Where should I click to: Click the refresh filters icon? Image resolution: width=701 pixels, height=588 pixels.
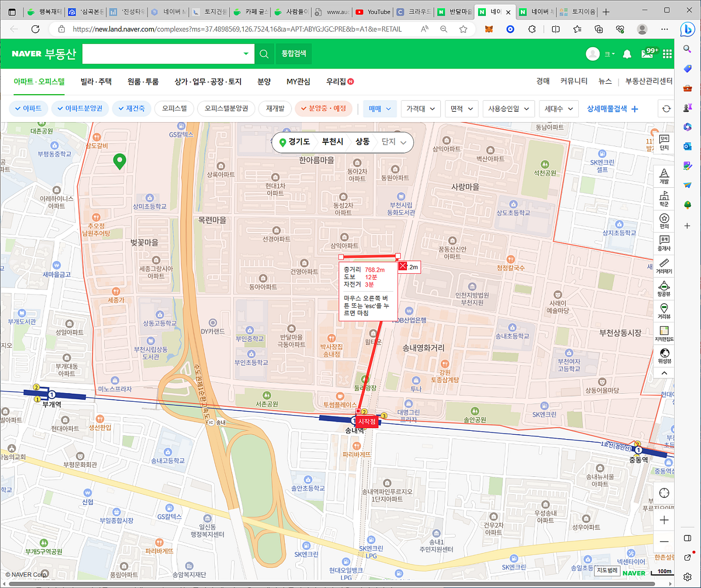tap(666, 109)
